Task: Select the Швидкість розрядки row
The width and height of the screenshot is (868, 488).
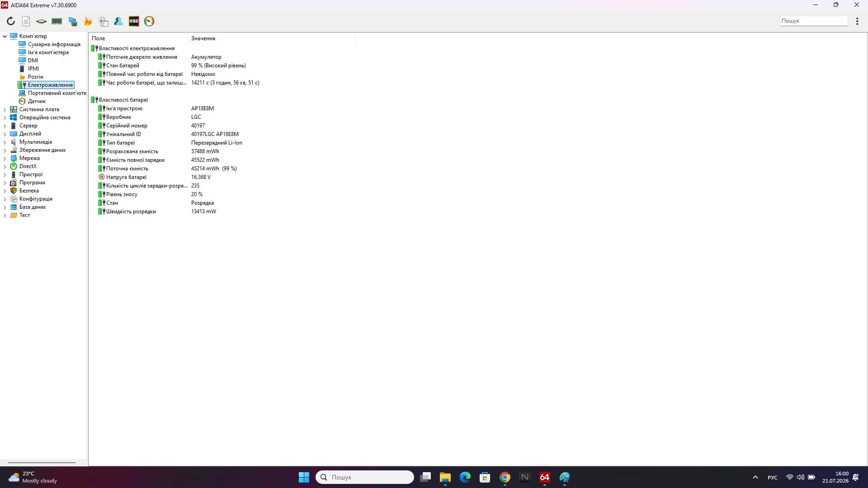Action: click(x=222, y=211)
